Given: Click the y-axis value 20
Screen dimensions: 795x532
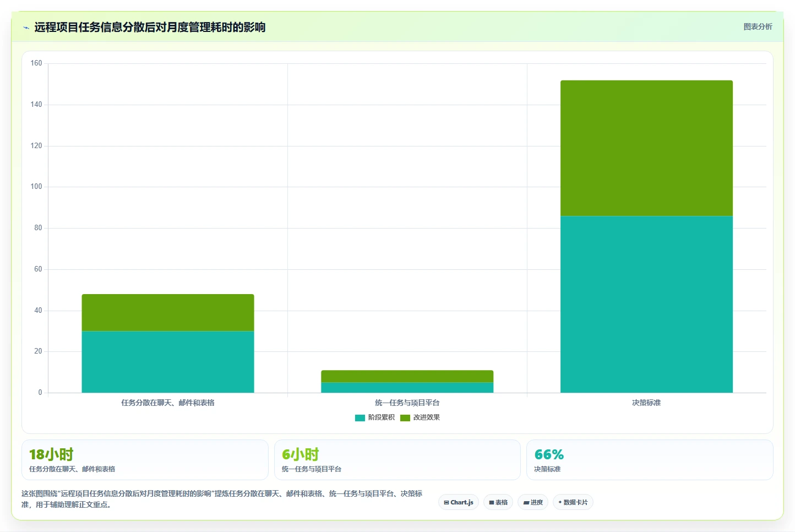Looking at the screenshot, I should click(38, 351).
